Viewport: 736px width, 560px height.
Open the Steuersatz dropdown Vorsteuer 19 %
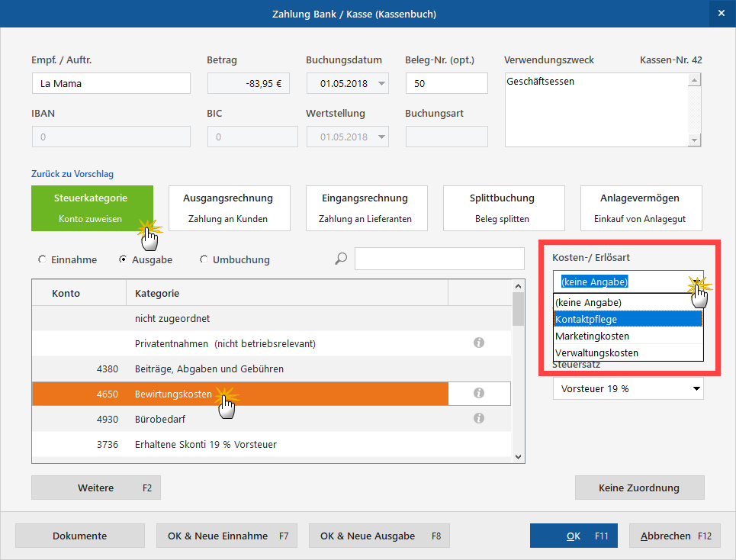pyautogui.click(x=628, y=388)
